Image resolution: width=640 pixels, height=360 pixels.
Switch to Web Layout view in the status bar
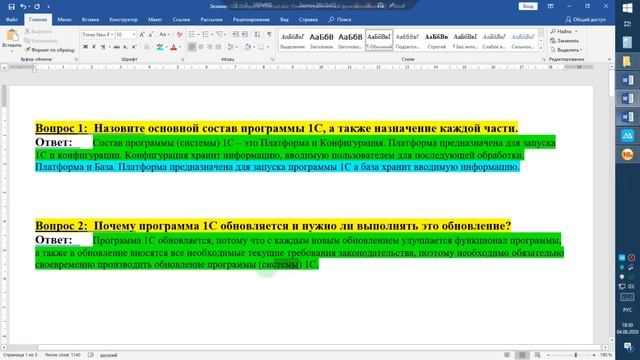click(537, 355)
